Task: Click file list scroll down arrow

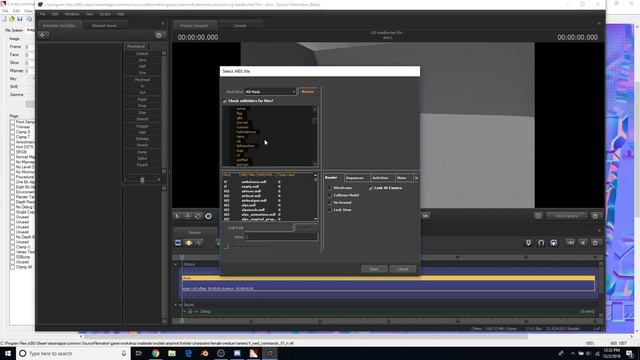Action: coord(315,219)
